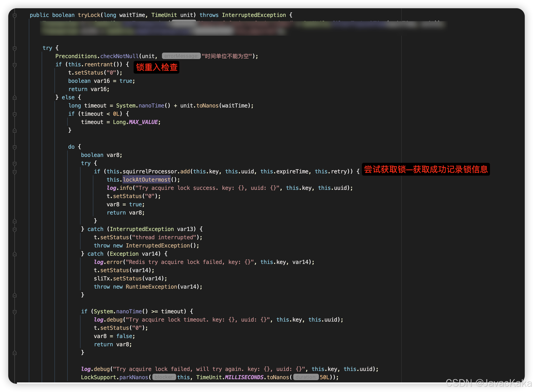
Task: Fold the System.nanoTime() >= timeout block
Action: point(14,312)
